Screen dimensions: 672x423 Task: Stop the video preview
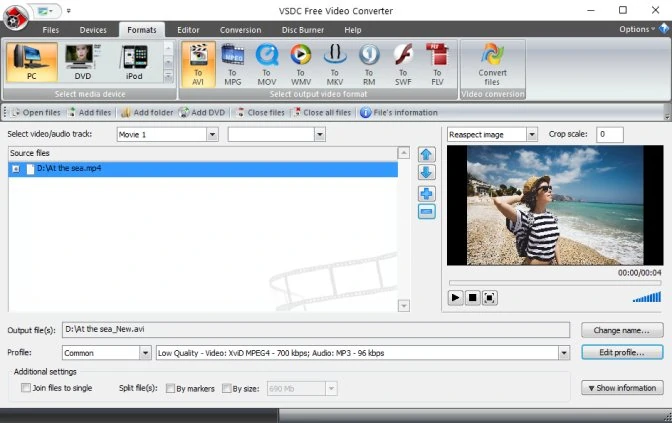pyautogui.click(x=472, y=297)
